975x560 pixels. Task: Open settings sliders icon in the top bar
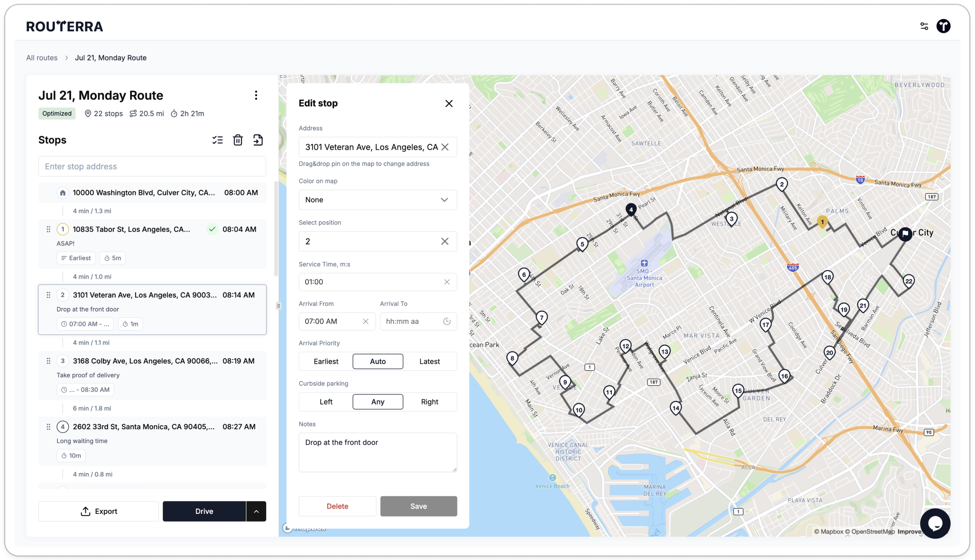(x=924, y=26)
